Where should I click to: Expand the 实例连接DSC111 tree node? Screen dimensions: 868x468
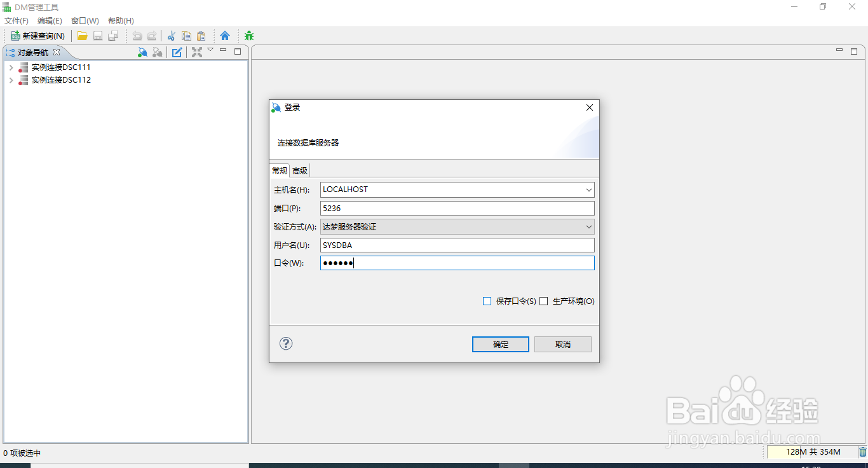(11, 67)
